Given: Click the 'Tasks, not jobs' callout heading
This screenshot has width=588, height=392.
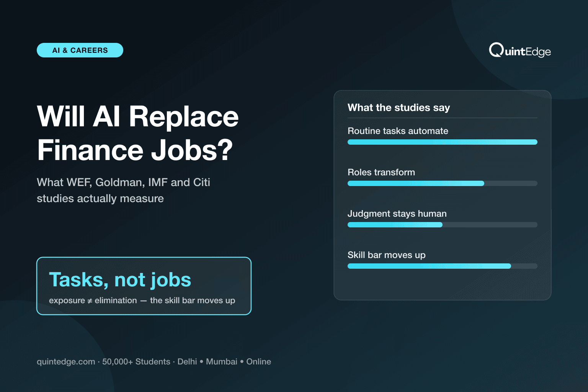Looking at the screenshot, I should (120, 279).
